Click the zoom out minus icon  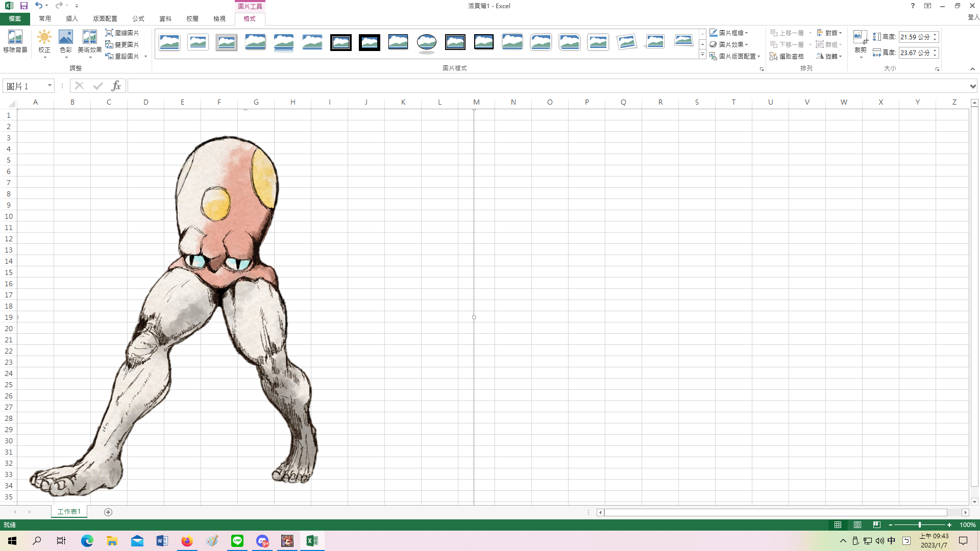tap(891, 525)
